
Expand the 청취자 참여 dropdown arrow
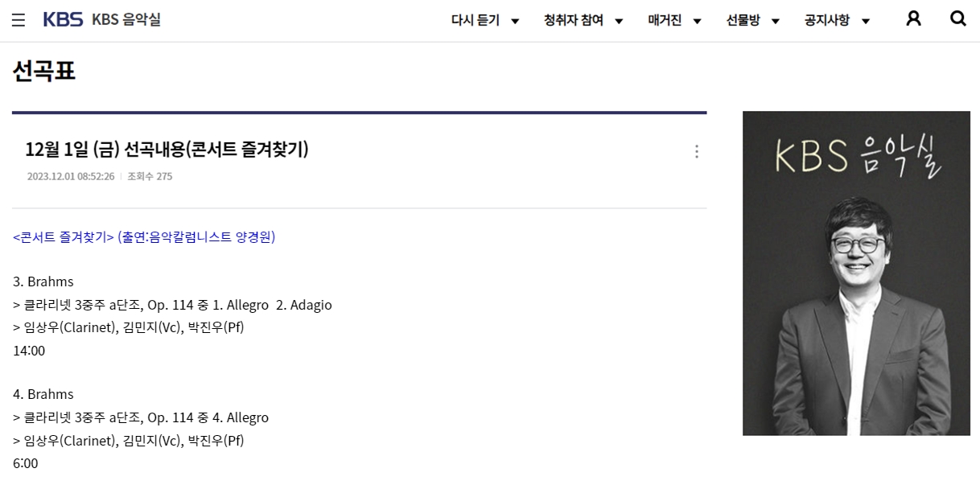pyautogui.click(x=619, y=21)
